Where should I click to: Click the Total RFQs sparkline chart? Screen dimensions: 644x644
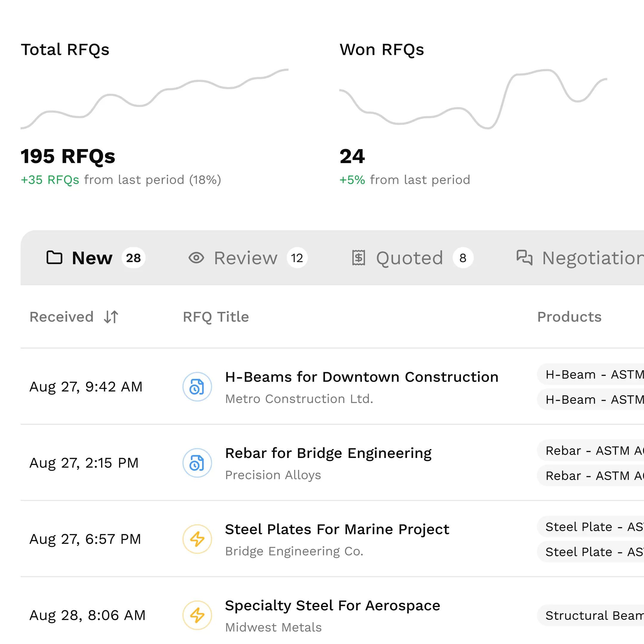(154, 99)
